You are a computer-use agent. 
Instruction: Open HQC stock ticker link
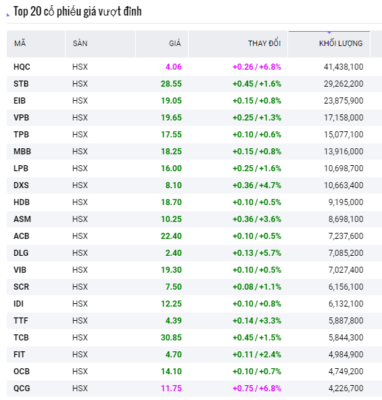click(x=22, y=67)
